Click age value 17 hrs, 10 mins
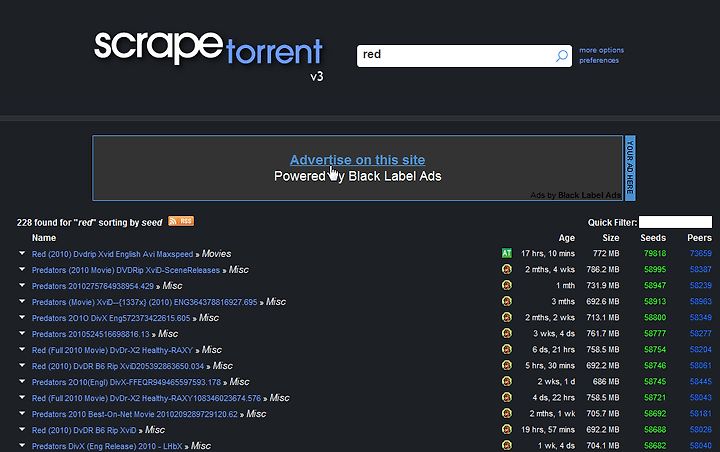The width and height of the screenshot is (720, 452). point(547,254)
